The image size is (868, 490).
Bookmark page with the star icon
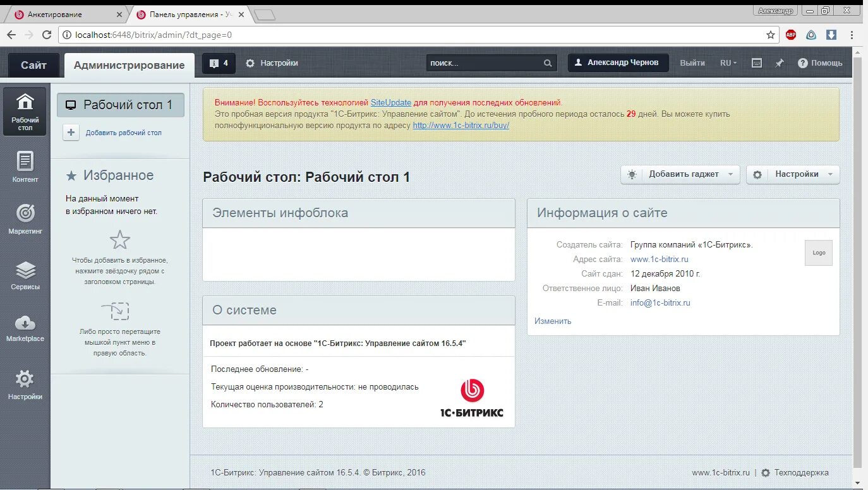tap(770, 35)
